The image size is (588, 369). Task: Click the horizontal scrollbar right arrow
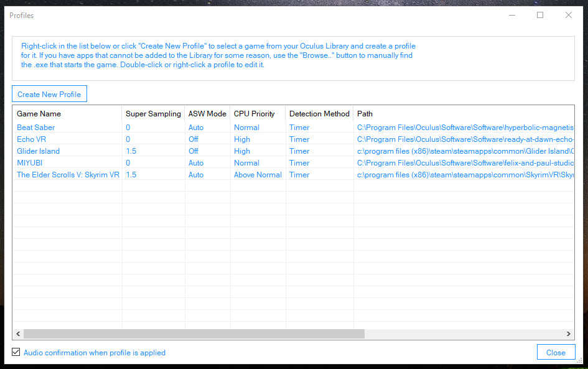click(x=569, y=334)
